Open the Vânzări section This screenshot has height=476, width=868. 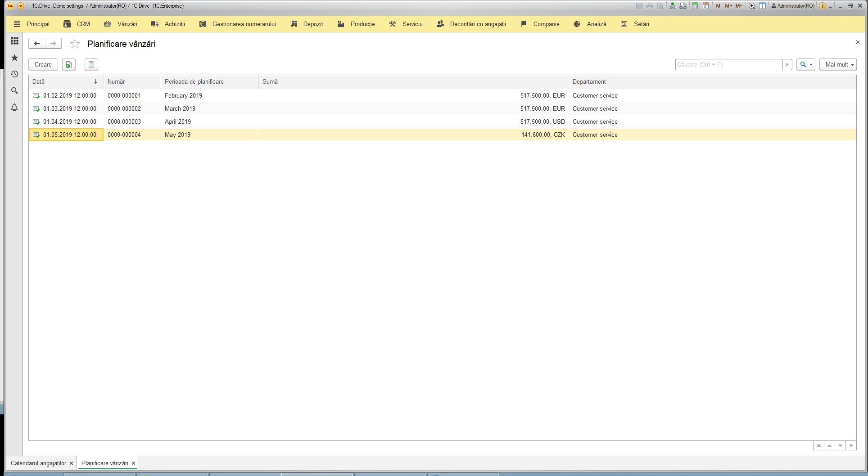(121, 24)
